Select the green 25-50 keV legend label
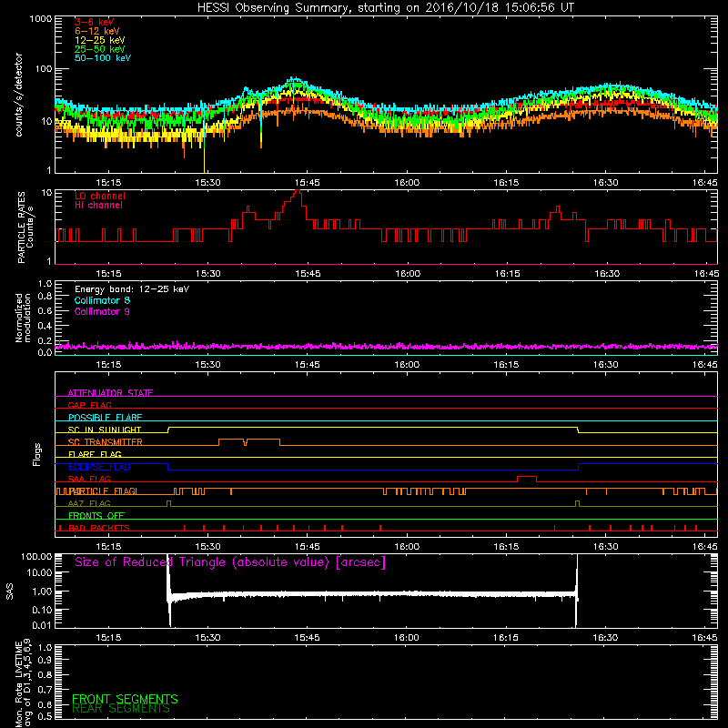728x728 pixels. [x=100, y=49]
